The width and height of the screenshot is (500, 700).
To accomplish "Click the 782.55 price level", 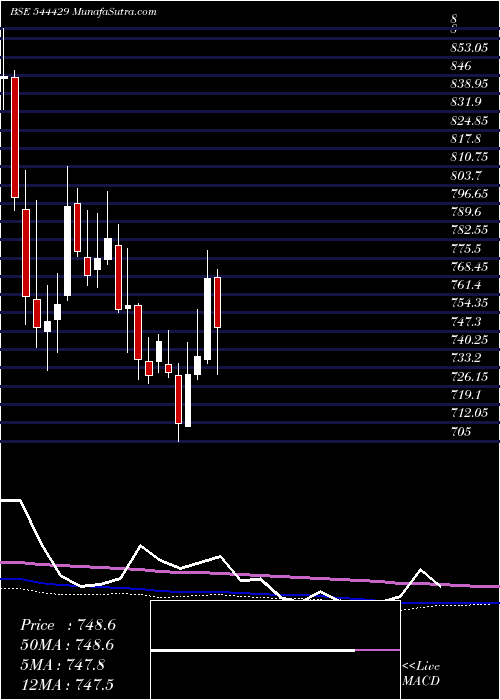I will pos(469,230).
